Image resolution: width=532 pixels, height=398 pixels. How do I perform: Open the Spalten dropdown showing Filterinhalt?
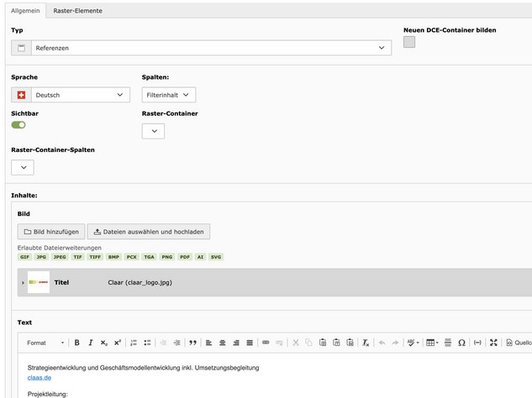click(x=169, y=95)
